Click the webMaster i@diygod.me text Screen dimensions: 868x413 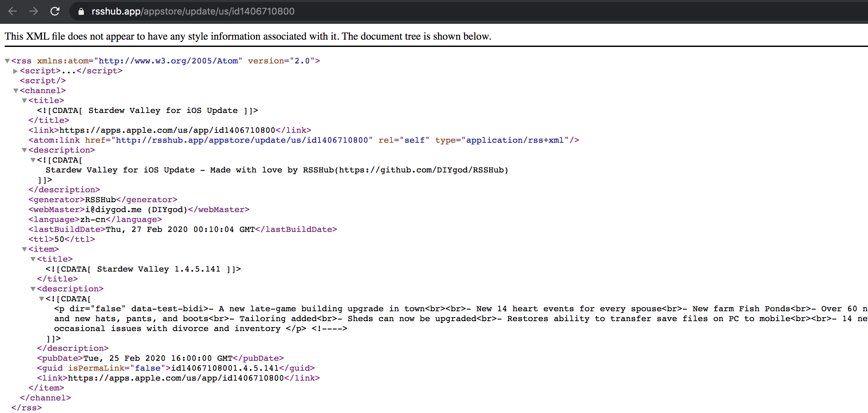pyautogui.click(x=136, y=210)
